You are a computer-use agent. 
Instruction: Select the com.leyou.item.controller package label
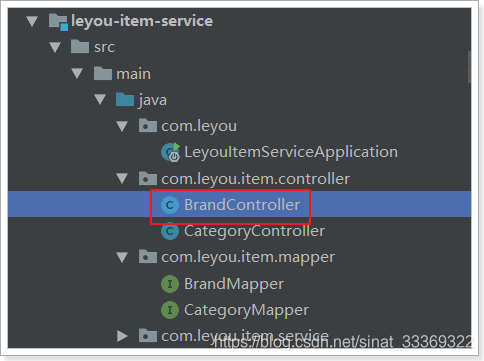click(256, 179)
